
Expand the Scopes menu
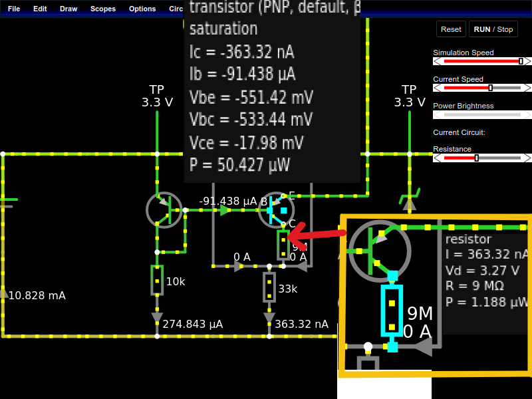pos(103,9)
